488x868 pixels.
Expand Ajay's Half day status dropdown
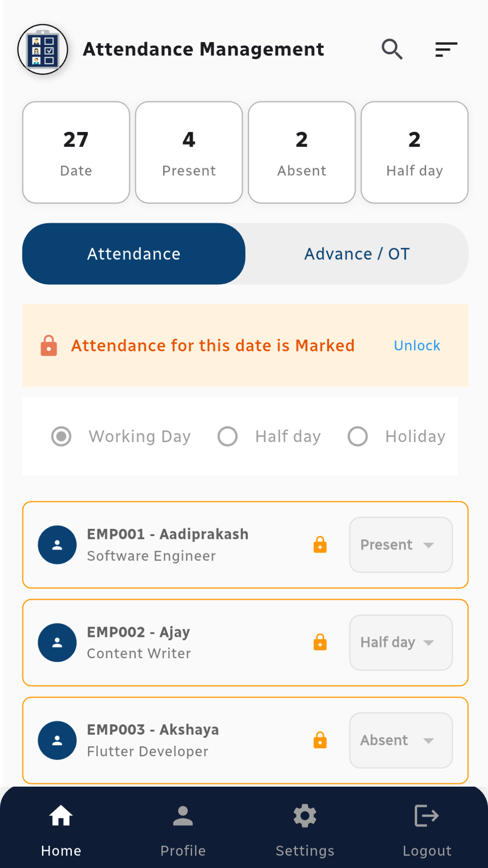[x=401, y=642]
